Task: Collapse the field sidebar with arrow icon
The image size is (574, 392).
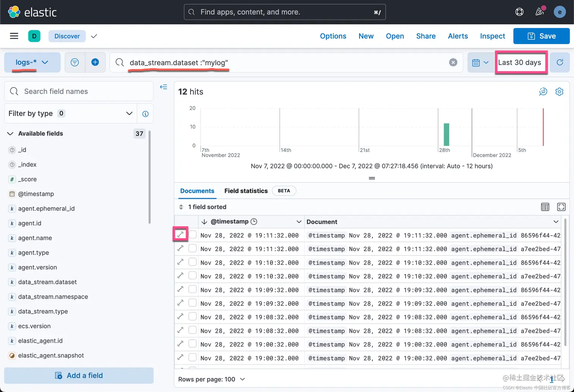Action: [164, 87]
